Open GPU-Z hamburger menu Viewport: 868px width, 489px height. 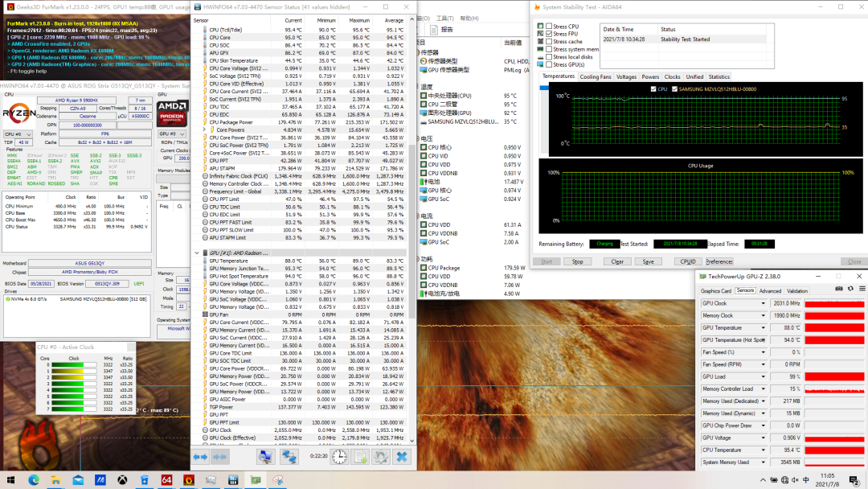coord(861,290)
